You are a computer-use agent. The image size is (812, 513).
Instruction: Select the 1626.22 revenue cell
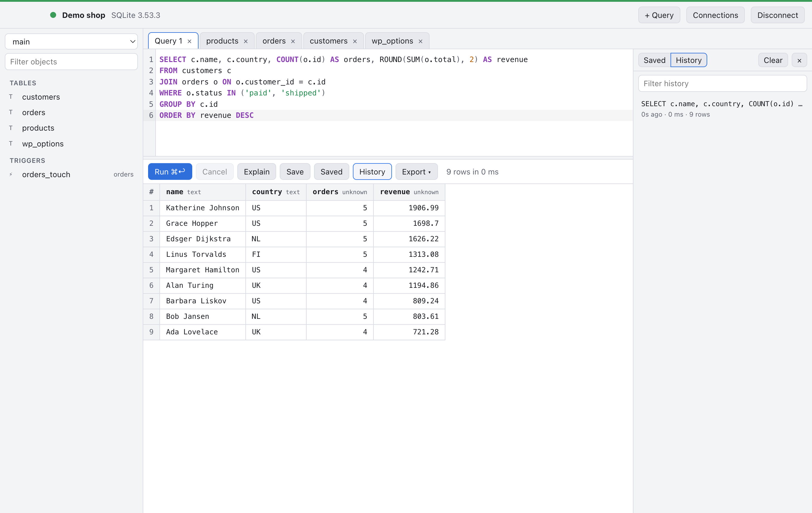tap(409, 239)
